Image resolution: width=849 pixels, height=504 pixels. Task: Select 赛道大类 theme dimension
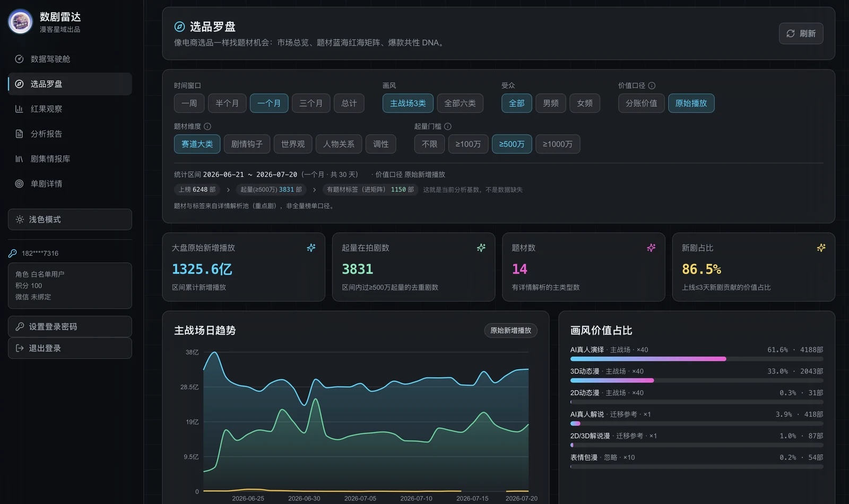[x=197, y=144]
